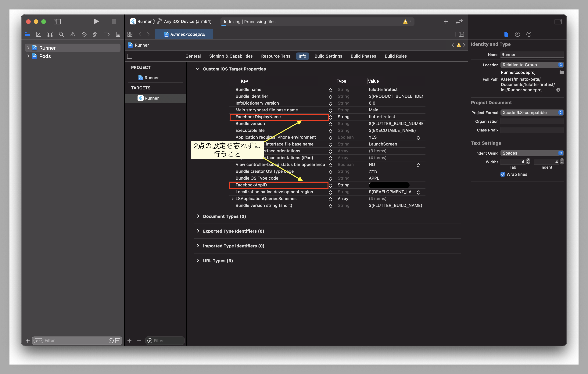
Task: Open the Issue navigator warning icon
Action: [73, 34]
